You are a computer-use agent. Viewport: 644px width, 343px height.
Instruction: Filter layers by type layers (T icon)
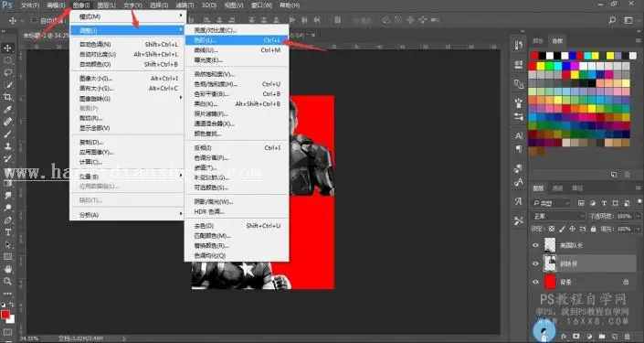604,203
